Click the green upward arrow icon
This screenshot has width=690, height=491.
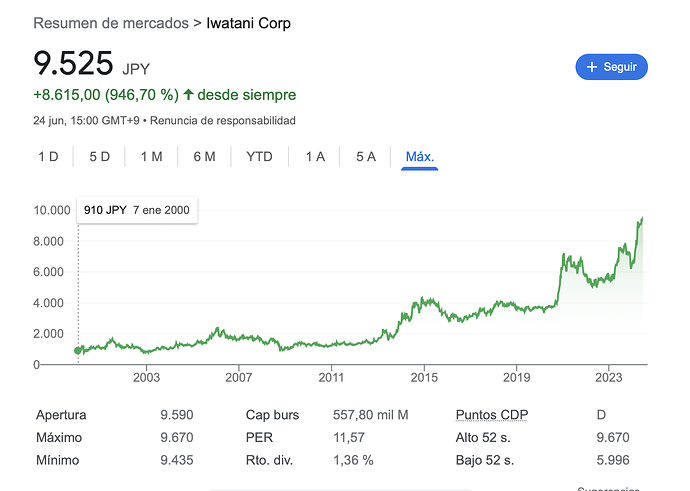tap(188, 95)
